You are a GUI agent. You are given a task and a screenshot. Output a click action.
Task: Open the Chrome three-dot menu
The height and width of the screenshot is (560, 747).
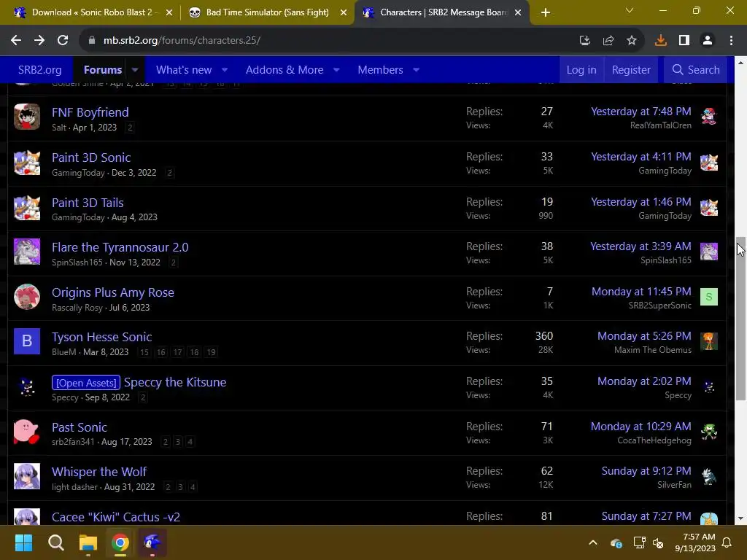click(x=731, y=41)
